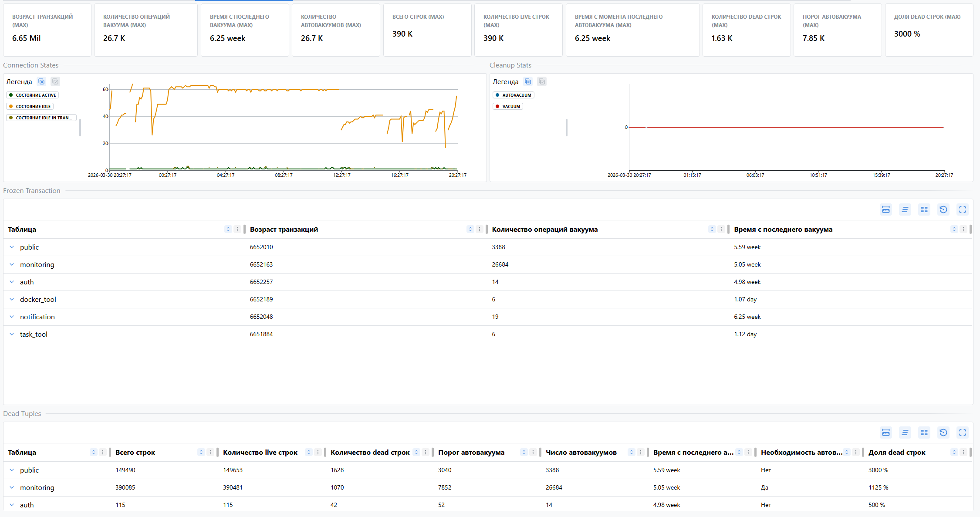Screen dimensions: 980x517
Task: Toggle the AUTOVACUUM series in Cleanup Stats legend
Action: point(514,95)
